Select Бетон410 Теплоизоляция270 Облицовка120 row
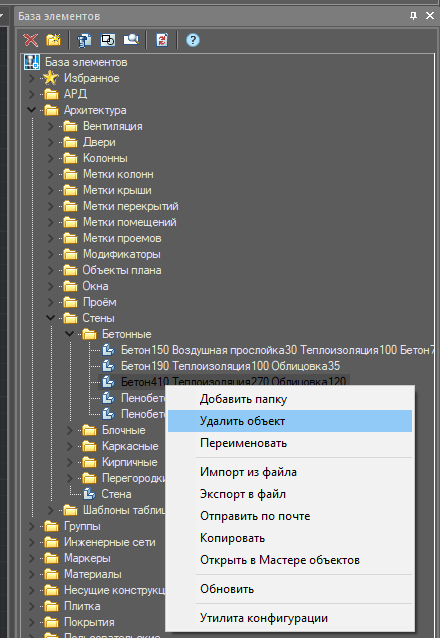The height and width of the screenshot is (638, 440). click(234, 382)
